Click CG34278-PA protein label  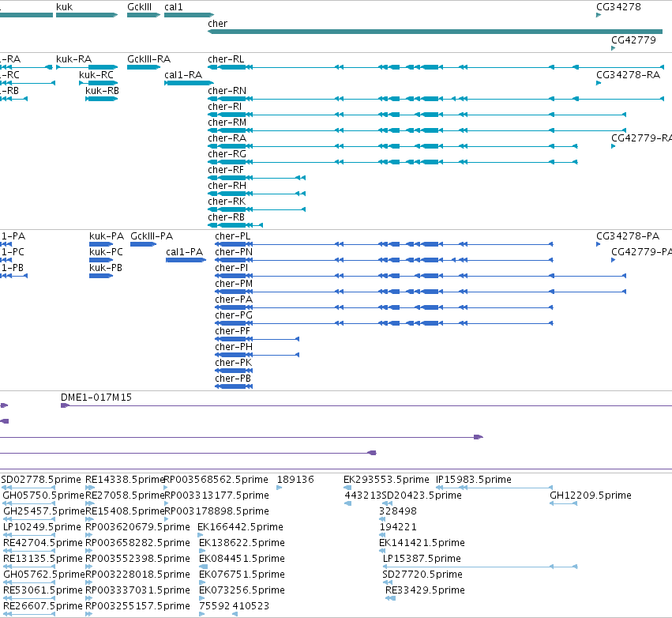[628, 236]
